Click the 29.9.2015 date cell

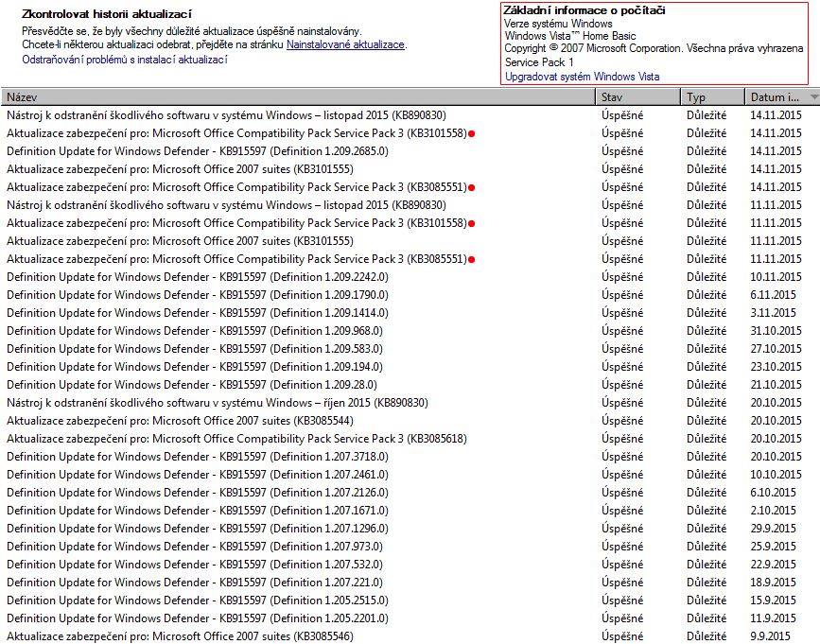click(773, 529)
